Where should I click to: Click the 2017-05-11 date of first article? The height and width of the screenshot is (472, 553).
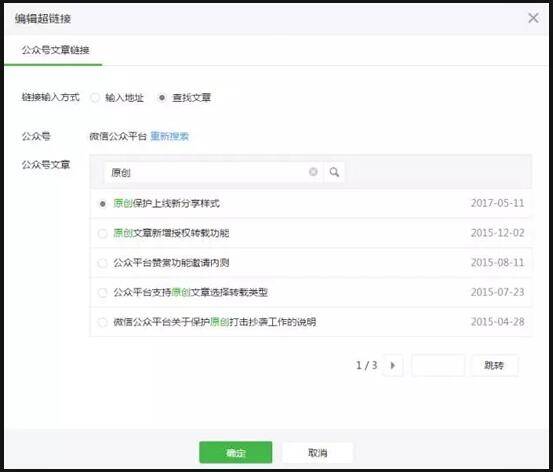pyautogui.click(x=497, y=203)
